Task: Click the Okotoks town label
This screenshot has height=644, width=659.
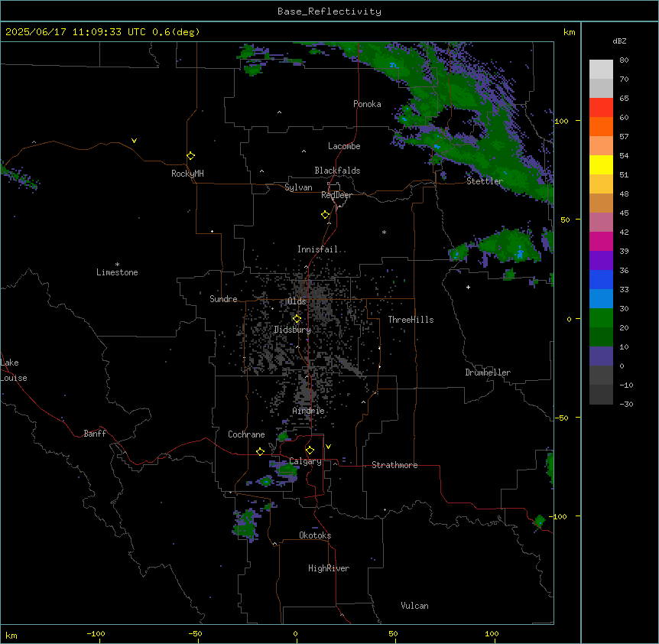Action: (x=315, y=535)
